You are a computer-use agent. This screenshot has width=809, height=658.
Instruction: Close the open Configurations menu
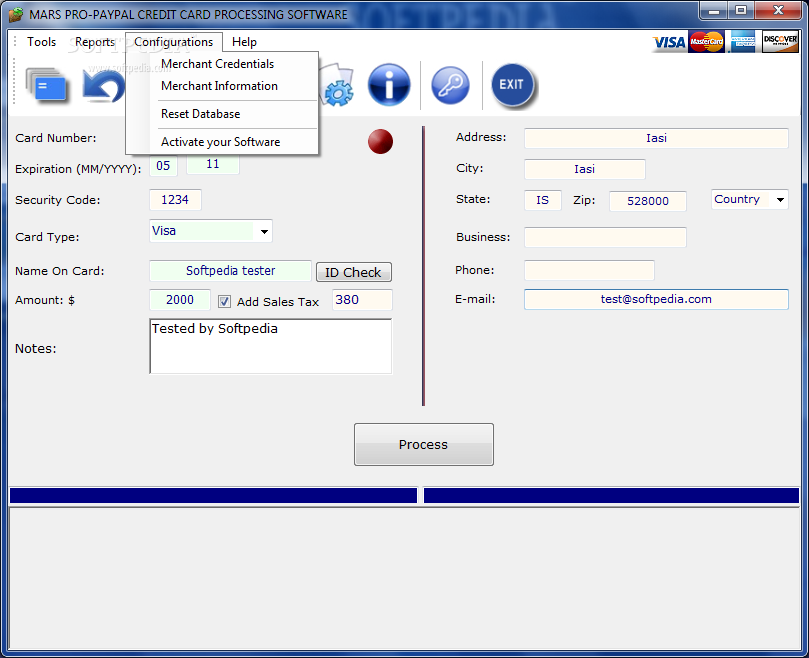[x=173, y=42]
